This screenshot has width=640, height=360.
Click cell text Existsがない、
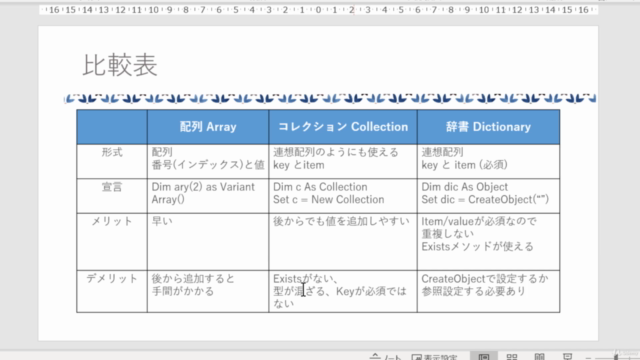[x=305, y=279]
